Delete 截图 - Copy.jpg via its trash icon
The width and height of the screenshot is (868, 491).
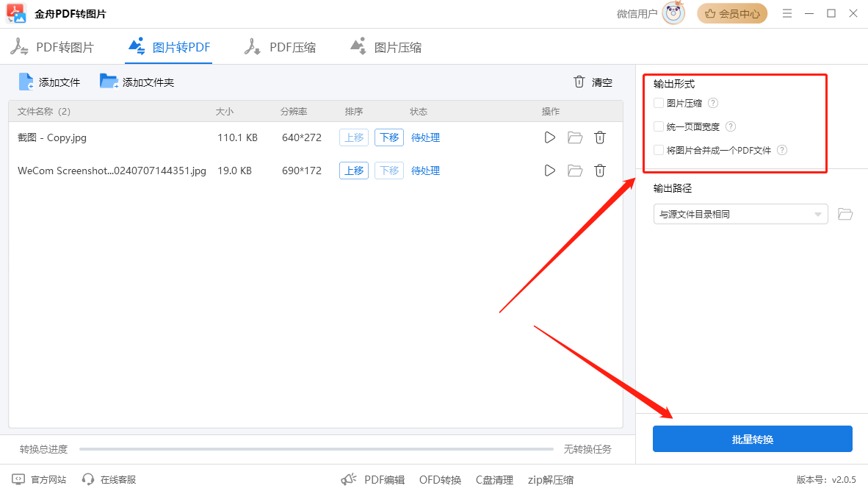(599, 137)
